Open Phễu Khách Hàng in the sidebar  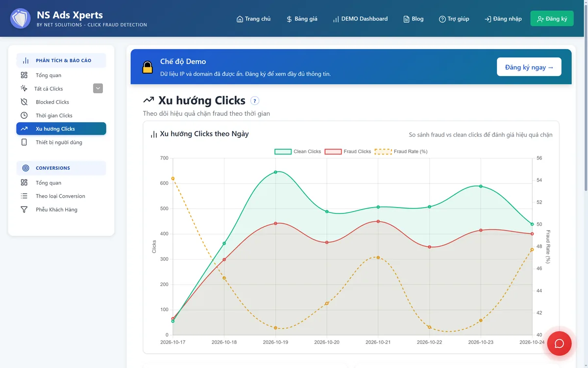tap(61, 210)
